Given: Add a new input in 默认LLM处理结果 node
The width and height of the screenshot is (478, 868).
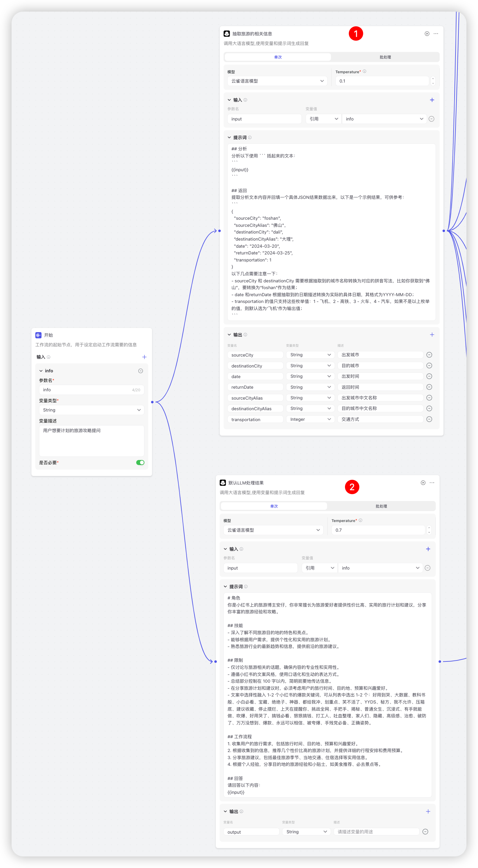Looking at the screenshot, I should click(428, 549).
